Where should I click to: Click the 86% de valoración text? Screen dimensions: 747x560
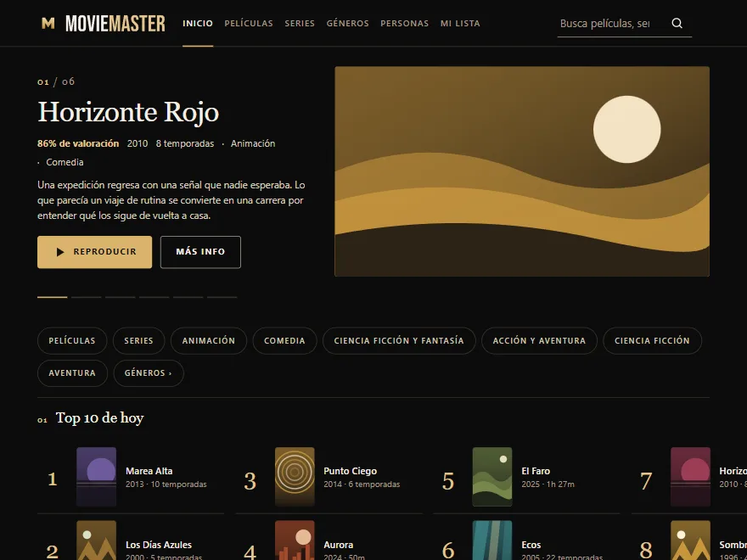click(x=78, y=143)
